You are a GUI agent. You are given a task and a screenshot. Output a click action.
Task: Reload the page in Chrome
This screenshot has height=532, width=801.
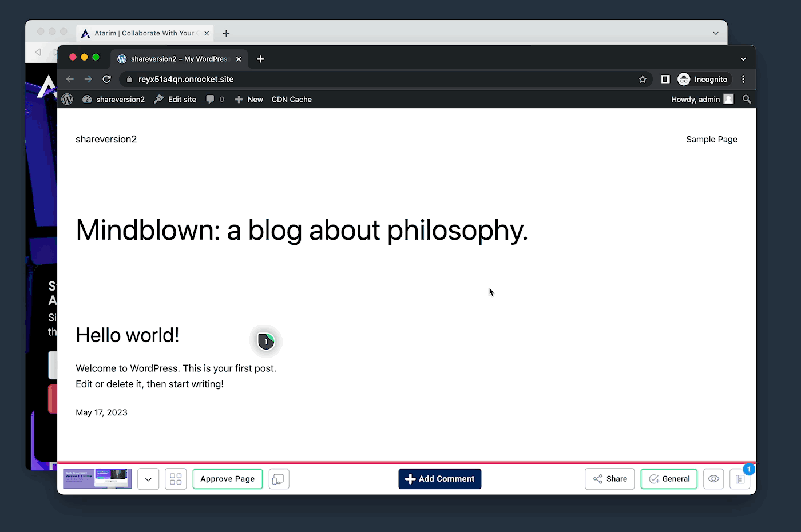click(106, 80)
